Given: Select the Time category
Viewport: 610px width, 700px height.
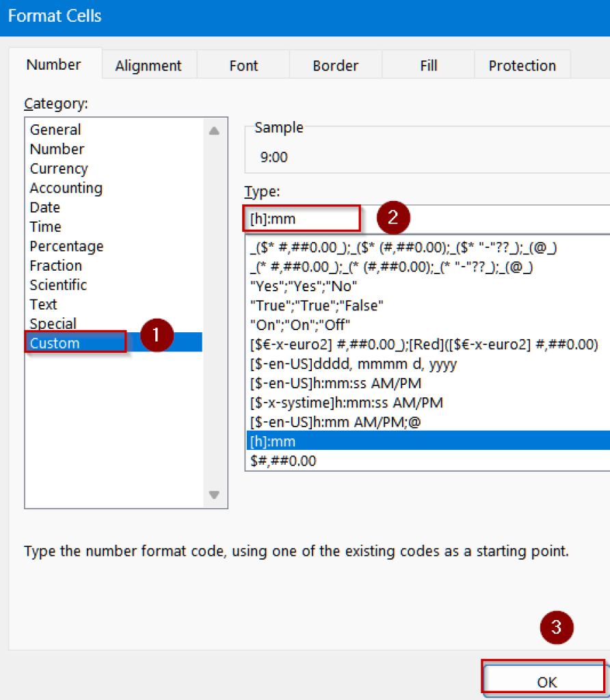Looking at the screenshot, I should pyautogui.click(x=45, y=226).
